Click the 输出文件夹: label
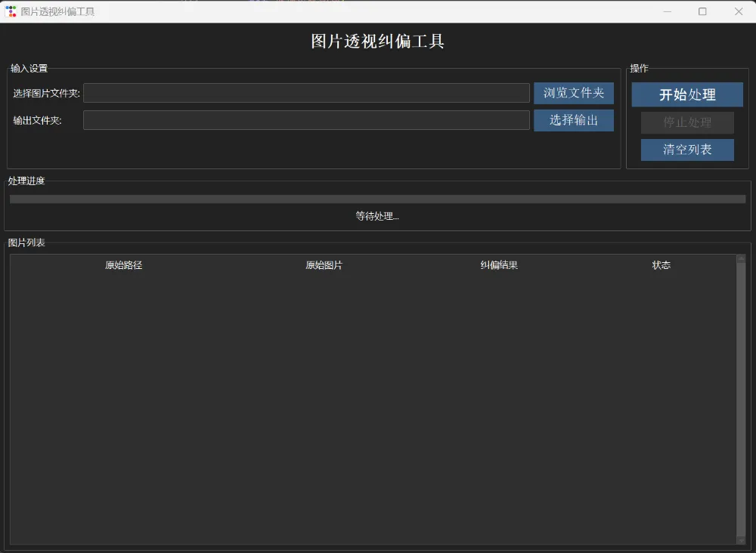Viewport: 756px width, 553px height. pyautogui.click(x=37, y=120)
